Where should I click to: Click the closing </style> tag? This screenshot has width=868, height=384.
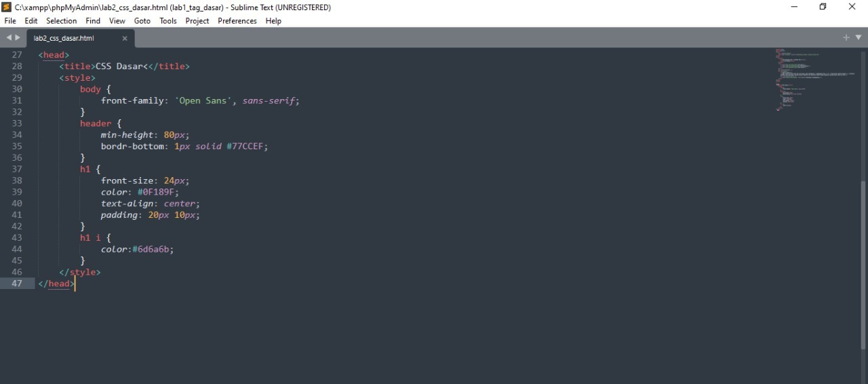tap(80, 272)
